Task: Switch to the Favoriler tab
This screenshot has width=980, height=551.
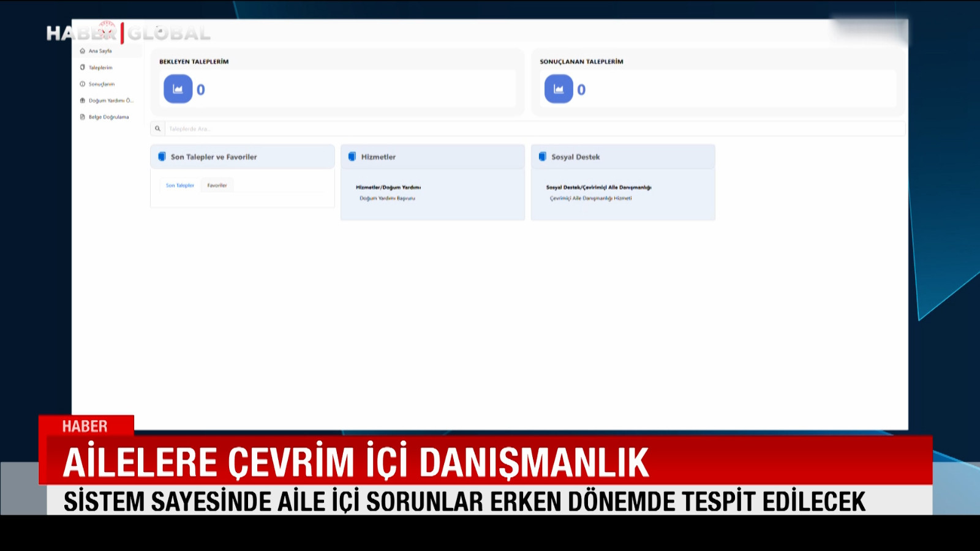Action: pyautogui.click(x=217, y=184)
